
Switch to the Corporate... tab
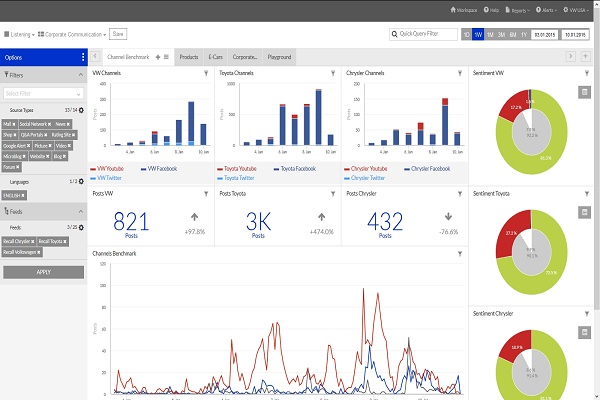click(x=245, y=57)
